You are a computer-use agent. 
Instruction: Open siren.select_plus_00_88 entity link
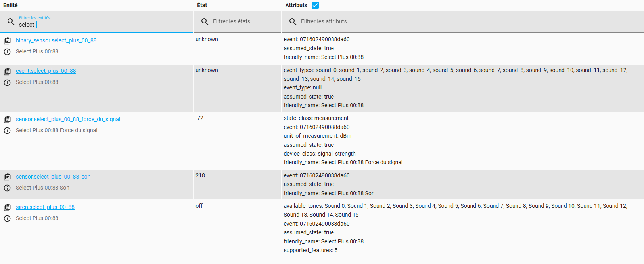tap(45, 207)
